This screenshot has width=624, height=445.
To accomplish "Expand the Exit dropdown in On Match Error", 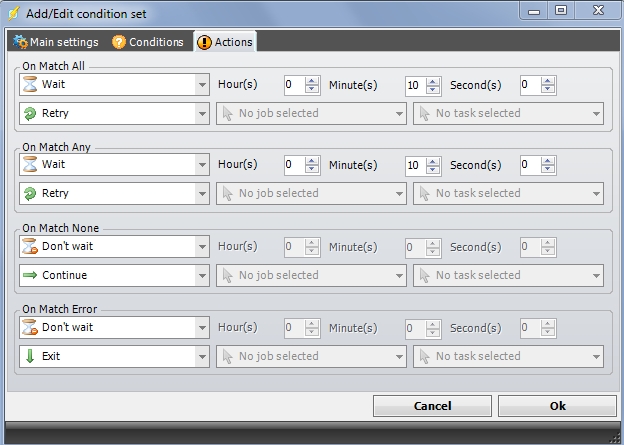I will tap(201, 356).
